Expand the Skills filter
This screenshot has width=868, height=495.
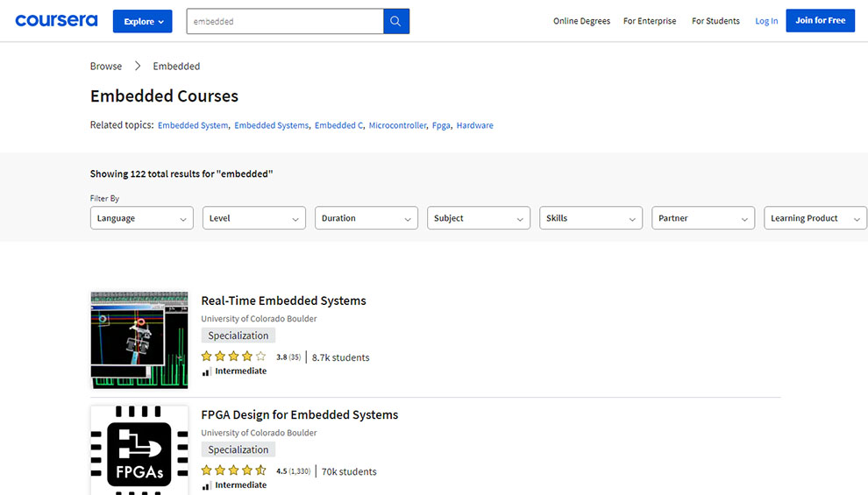(x=591, y=218)
